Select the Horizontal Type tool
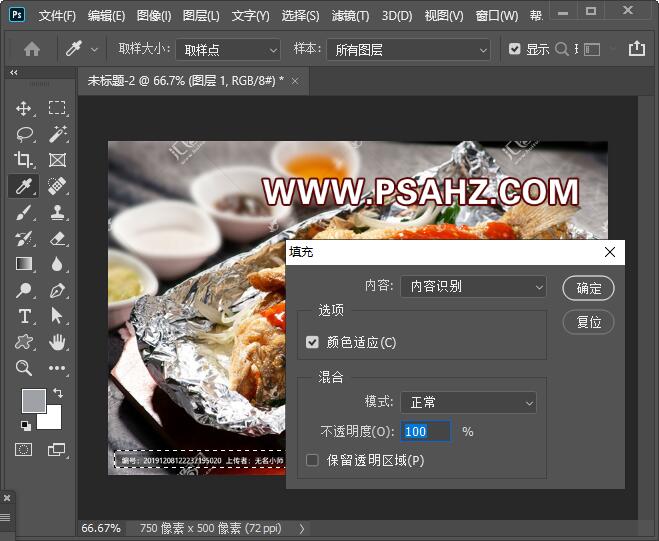Image resolution: width=659 pixels, height=541 pixels. 24,316
